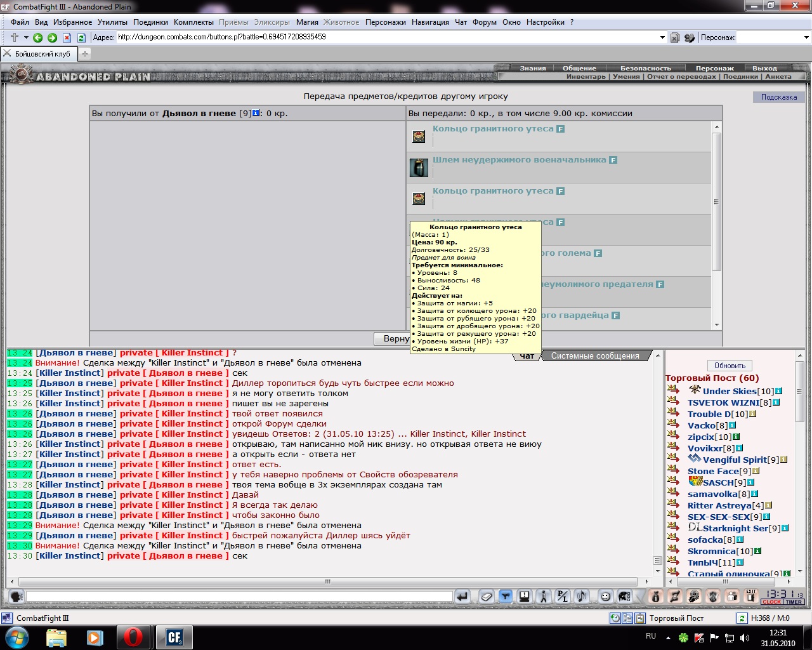Open Windows Explorer from the taskbar

click(x=56, y=637)
